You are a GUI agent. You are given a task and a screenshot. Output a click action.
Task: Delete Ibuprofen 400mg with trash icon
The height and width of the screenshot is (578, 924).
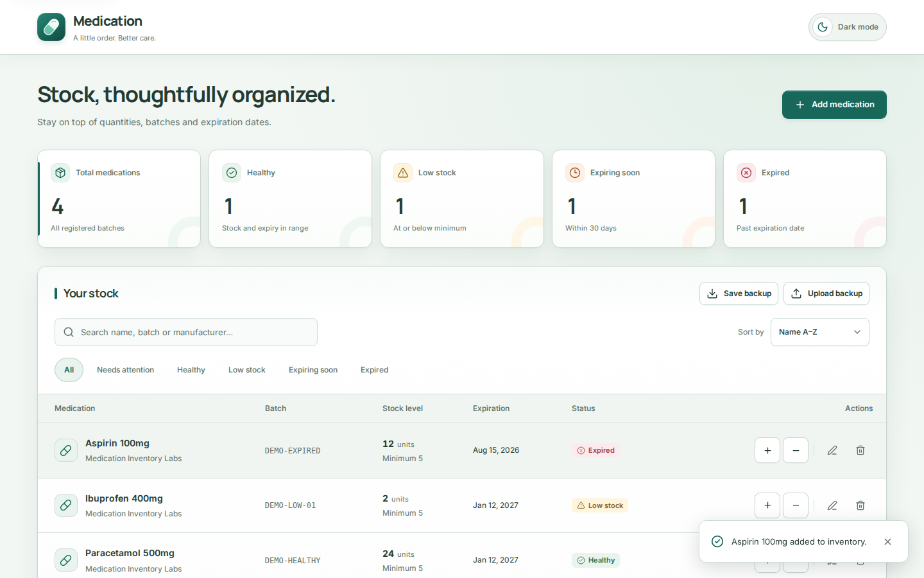pos(860,505)
